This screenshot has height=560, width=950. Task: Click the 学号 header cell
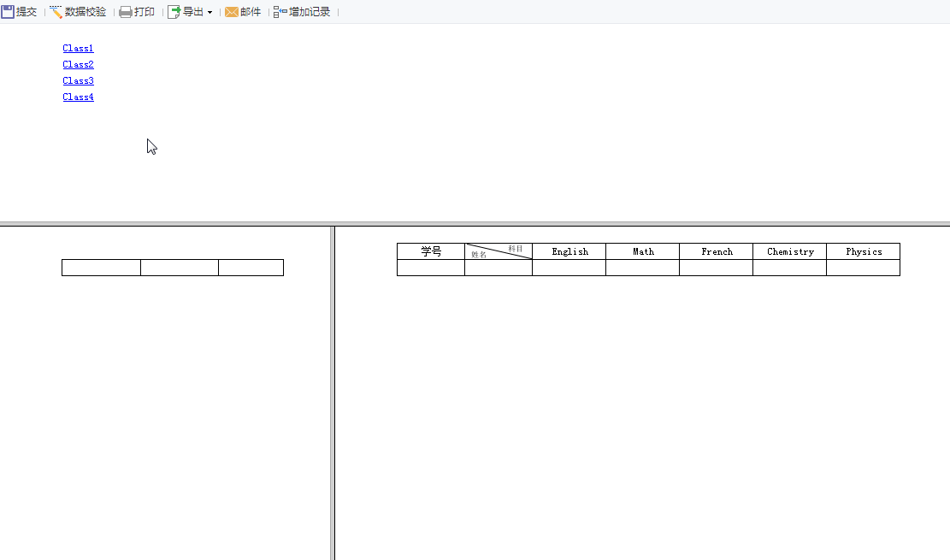(431, 251)
